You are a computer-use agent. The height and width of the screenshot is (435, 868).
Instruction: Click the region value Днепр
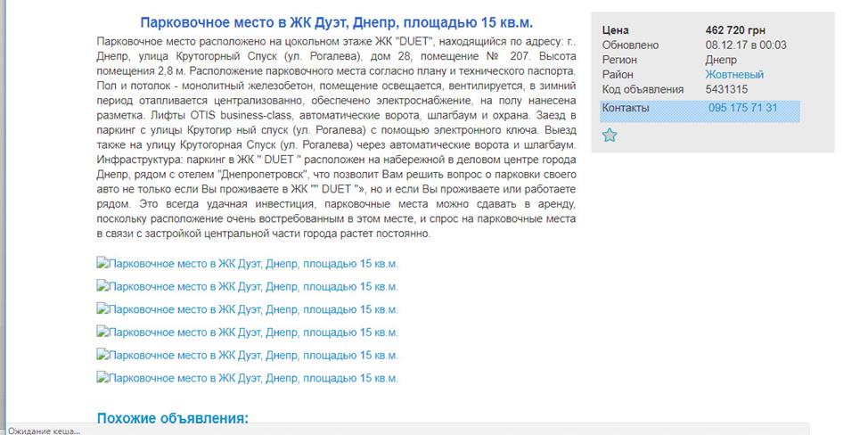pos(721,60)
